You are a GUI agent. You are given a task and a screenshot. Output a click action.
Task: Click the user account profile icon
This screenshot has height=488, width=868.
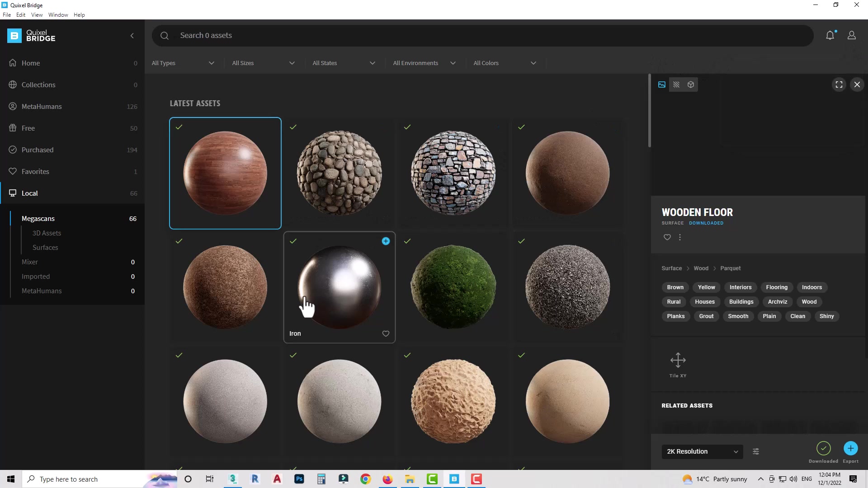tap(852, 35)
